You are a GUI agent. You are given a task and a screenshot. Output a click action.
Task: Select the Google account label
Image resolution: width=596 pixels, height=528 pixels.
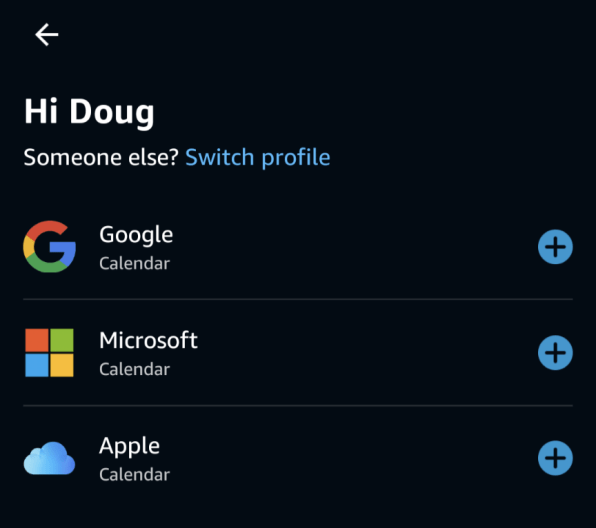[136, 235]
